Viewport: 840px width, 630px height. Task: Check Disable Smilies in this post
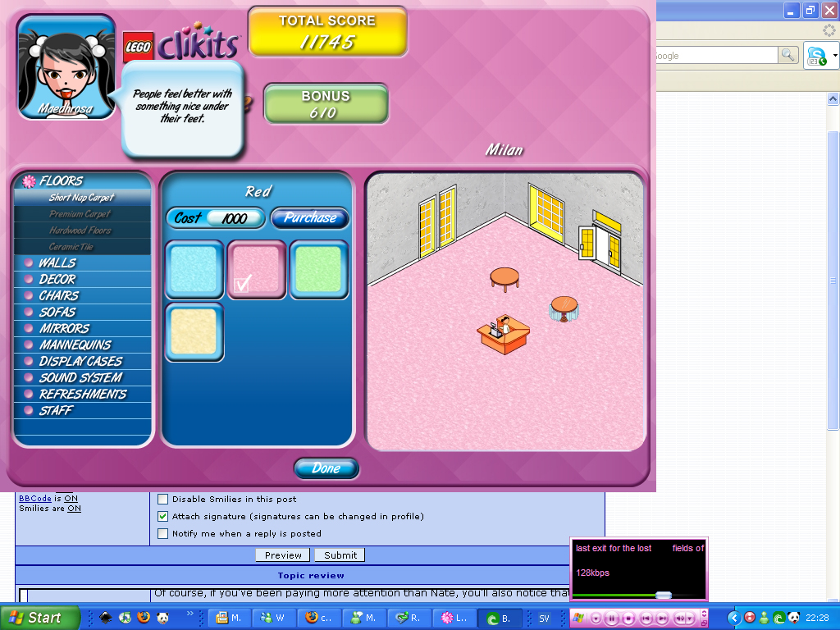[x=163, y=500]
